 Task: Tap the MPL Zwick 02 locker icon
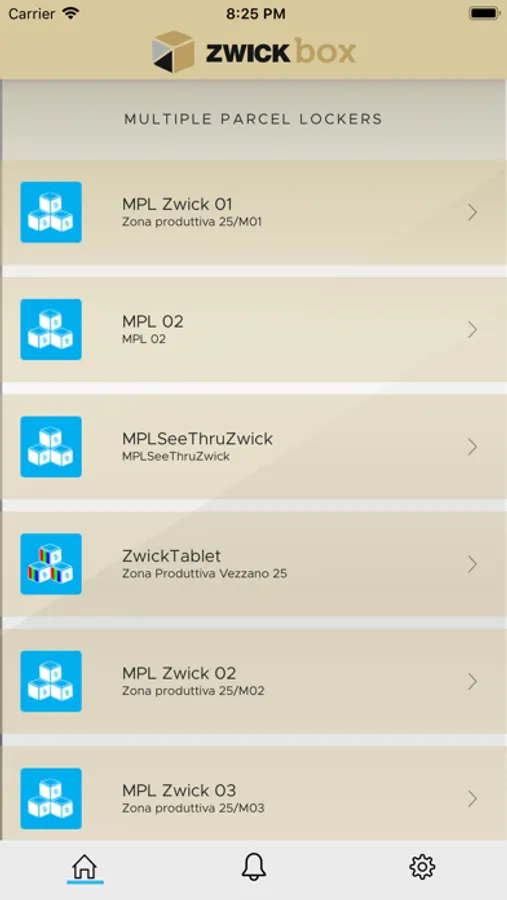[51, 681]
